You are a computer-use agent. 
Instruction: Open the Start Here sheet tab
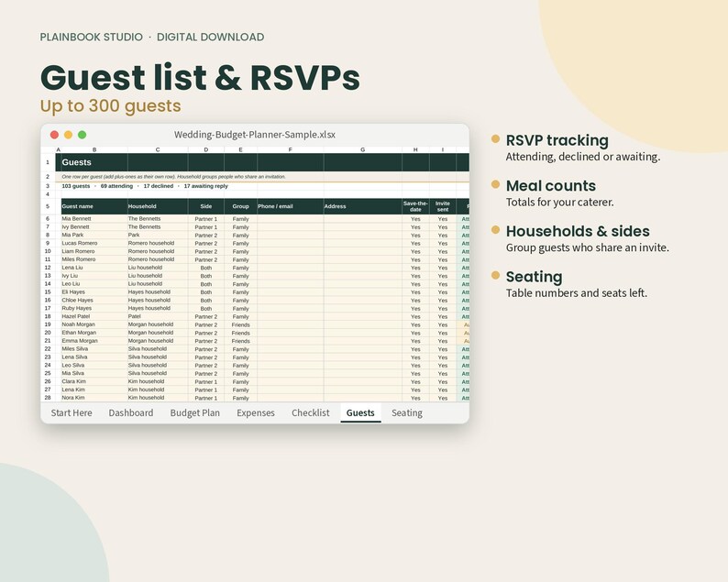[x=72, y=412]
